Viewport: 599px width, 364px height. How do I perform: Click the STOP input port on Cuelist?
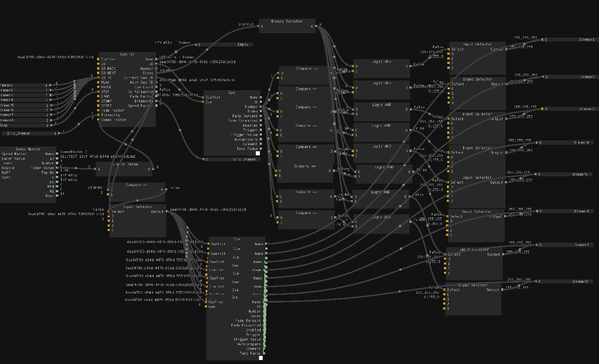point(98,92)
